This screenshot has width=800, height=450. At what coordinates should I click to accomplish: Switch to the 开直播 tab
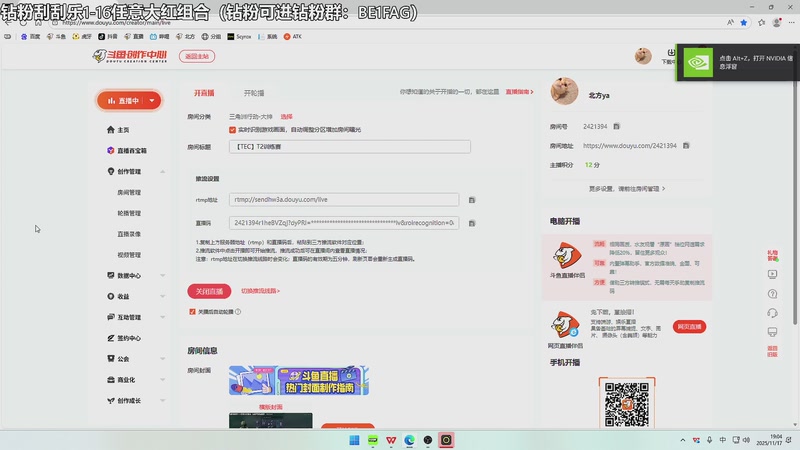coord(204,93)
